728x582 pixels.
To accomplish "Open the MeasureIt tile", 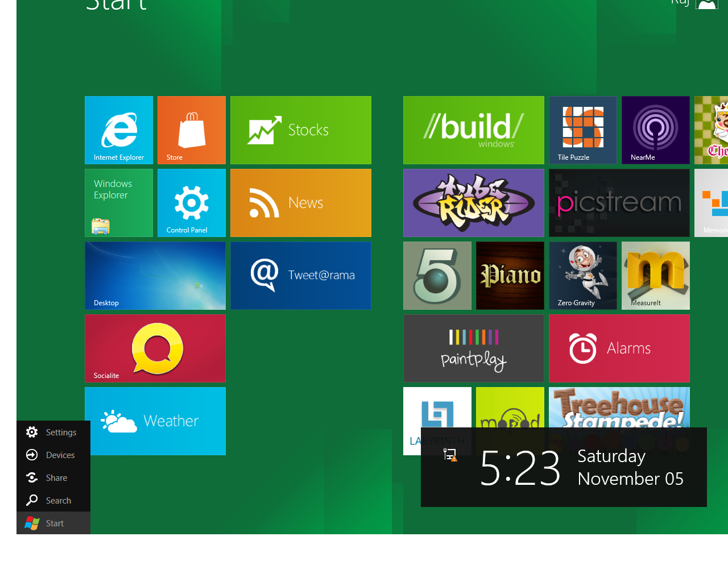I will coord(656,276).
